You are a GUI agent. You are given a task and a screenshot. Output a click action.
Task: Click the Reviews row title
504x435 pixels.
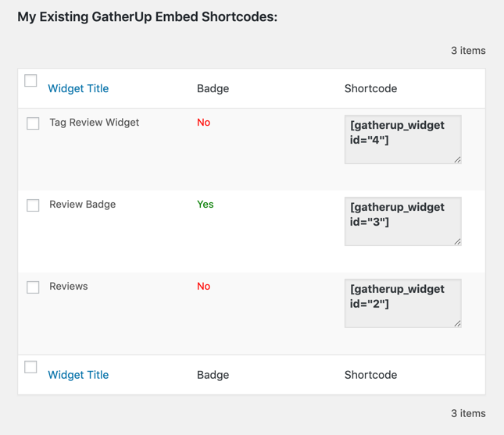pos(69,287)
